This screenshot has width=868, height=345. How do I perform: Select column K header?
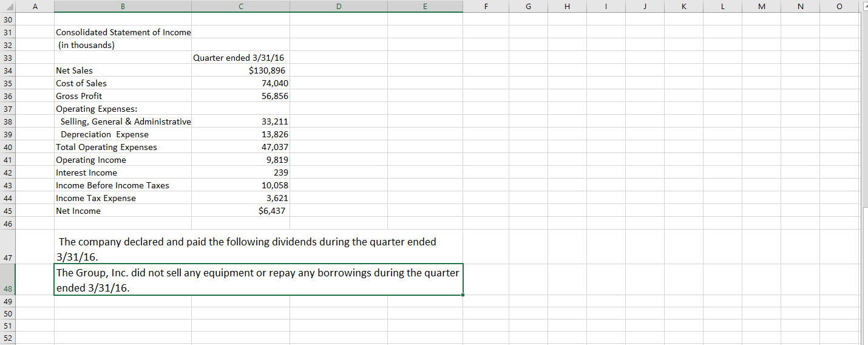[x=683, y=6]
